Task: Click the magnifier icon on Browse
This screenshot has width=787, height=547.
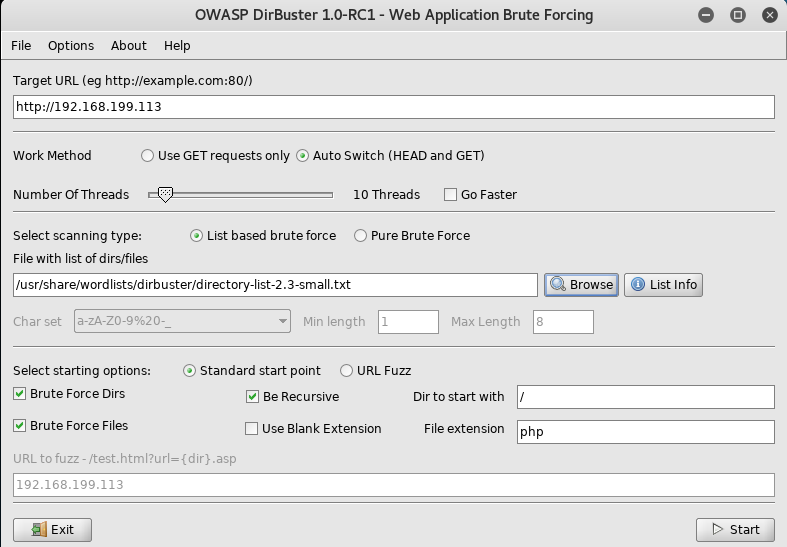Action: [557, 285]
